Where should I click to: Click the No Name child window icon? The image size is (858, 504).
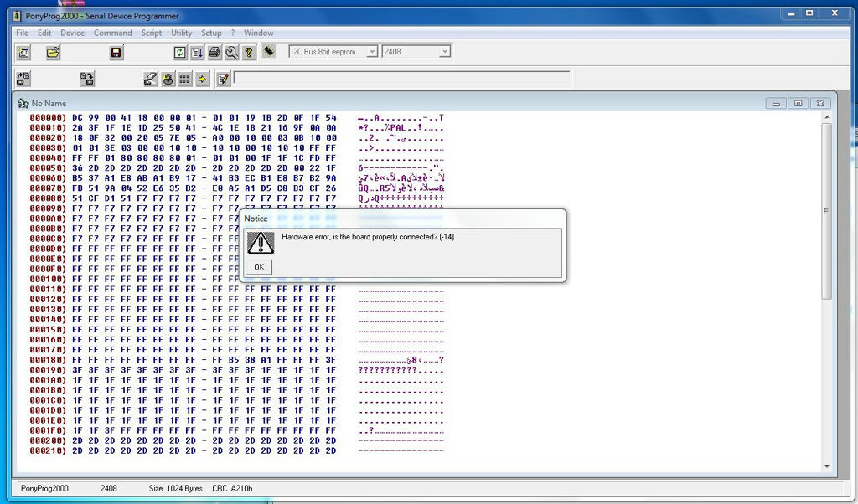(23, 103)
